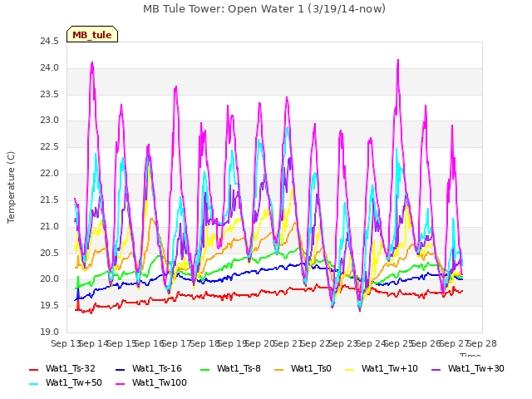The image size is (532, 399).
Task: Click the magenta peak near Sep 25
Action: coord(398,61)
